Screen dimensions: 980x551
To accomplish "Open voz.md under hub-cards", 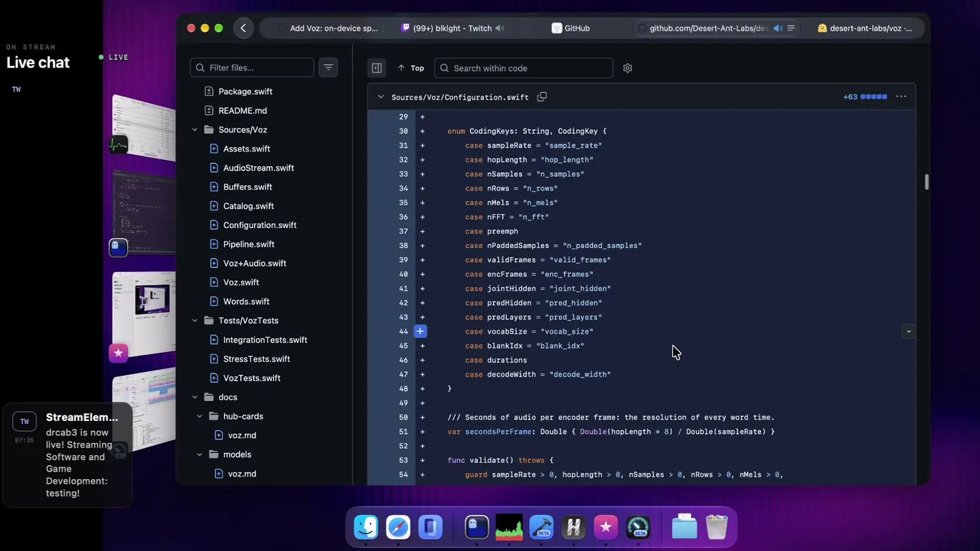I will [242, 435].
